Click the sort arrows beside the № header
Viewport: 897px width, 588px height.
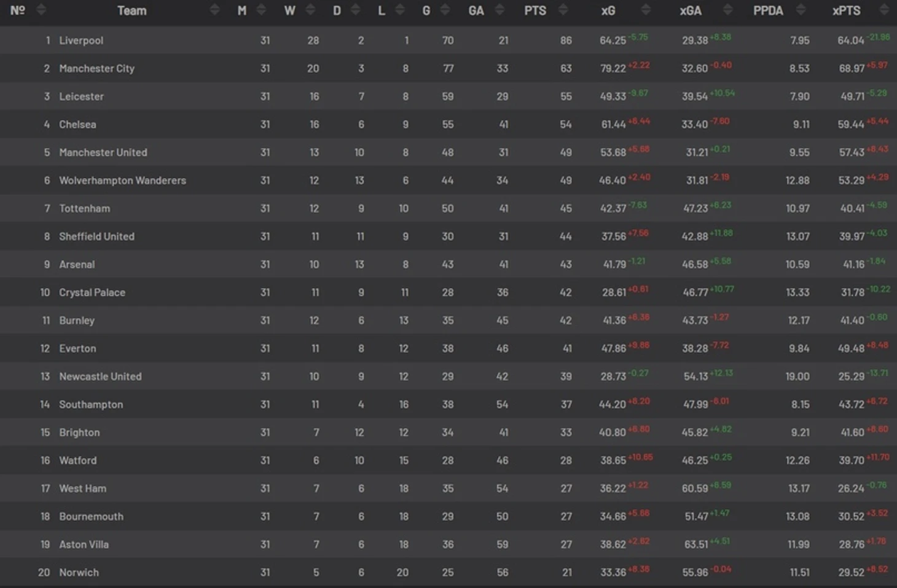(41, 10)
